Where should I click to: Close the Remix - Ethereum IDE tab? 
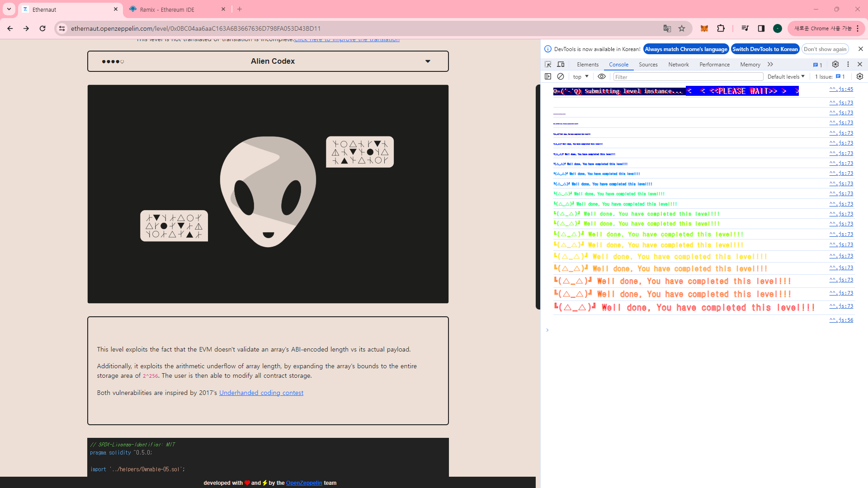point(223,9)
